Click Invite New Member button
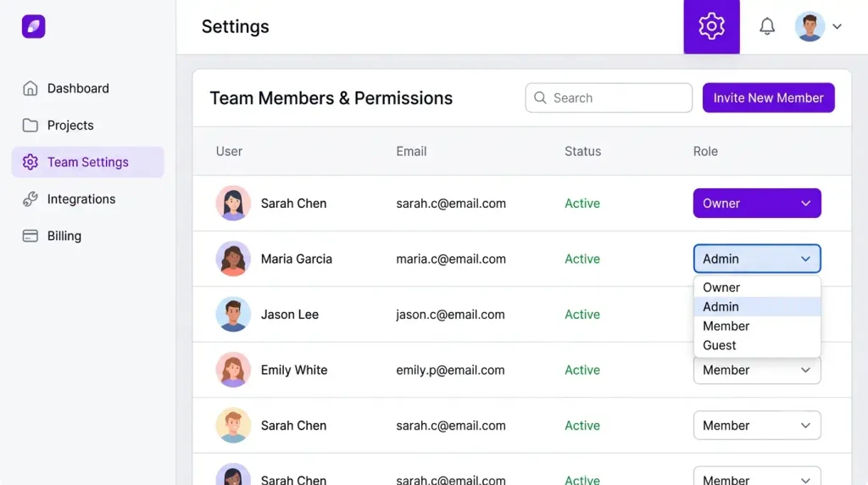Viewport: 868px width, 485px height. point(768,98)
